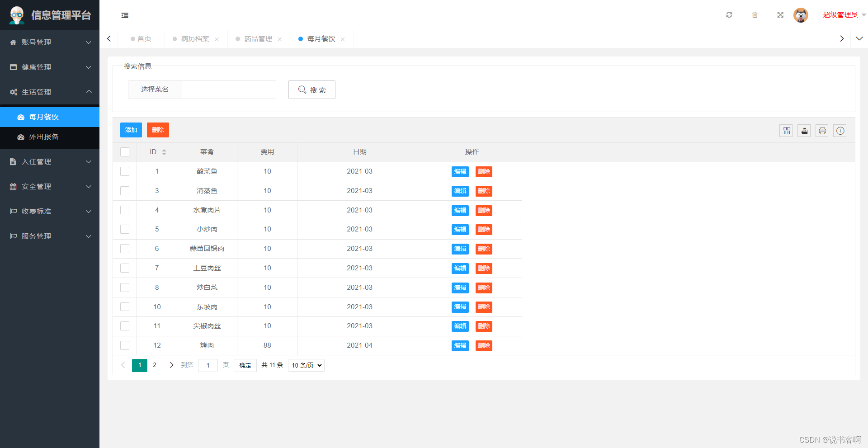Open the 超级管理员 user dropdown
Viewport: 868px width, 448px height.
point(844,15)
